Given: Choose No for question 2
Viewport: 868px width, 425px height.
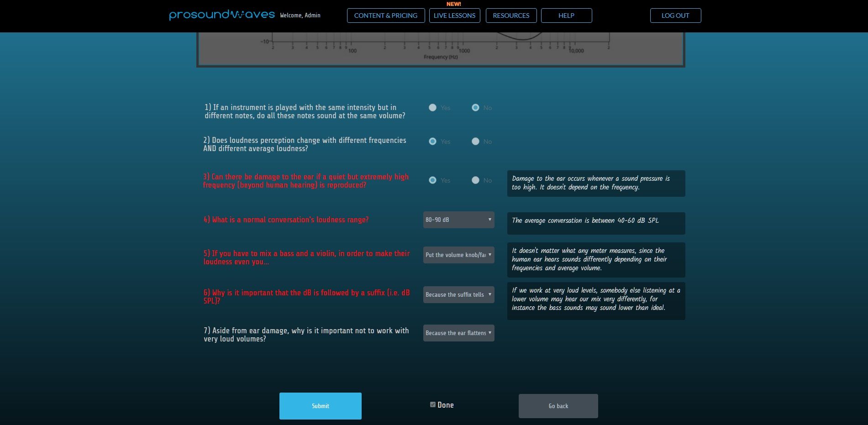Looking at the screenshot, I should point(475,142).
